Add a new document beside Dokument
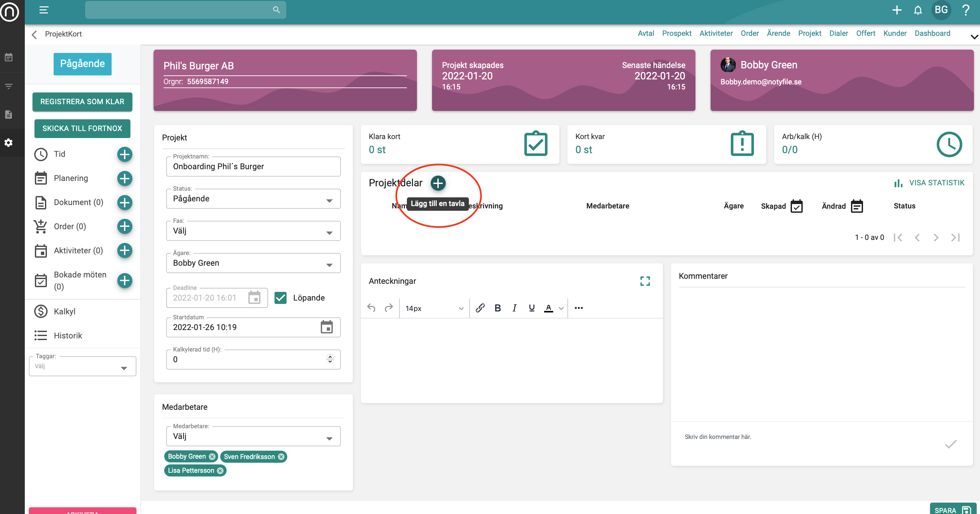 [124, 202]
